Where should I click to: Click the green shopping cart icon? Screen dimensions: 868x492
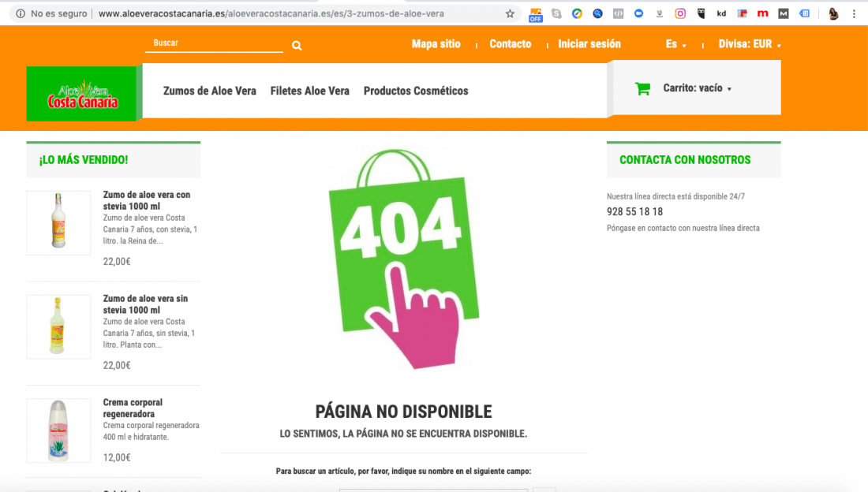[642, 88]
